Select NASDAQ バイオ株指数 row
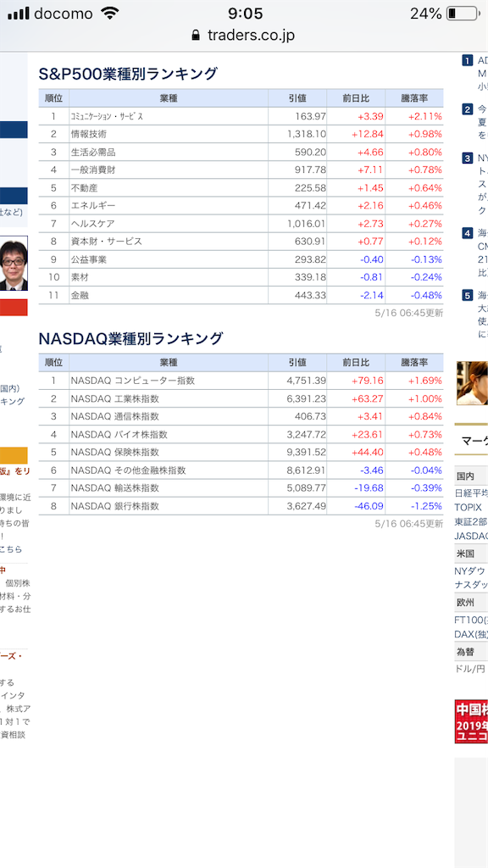This screenshot has width=488, height=868. [241, 435]
